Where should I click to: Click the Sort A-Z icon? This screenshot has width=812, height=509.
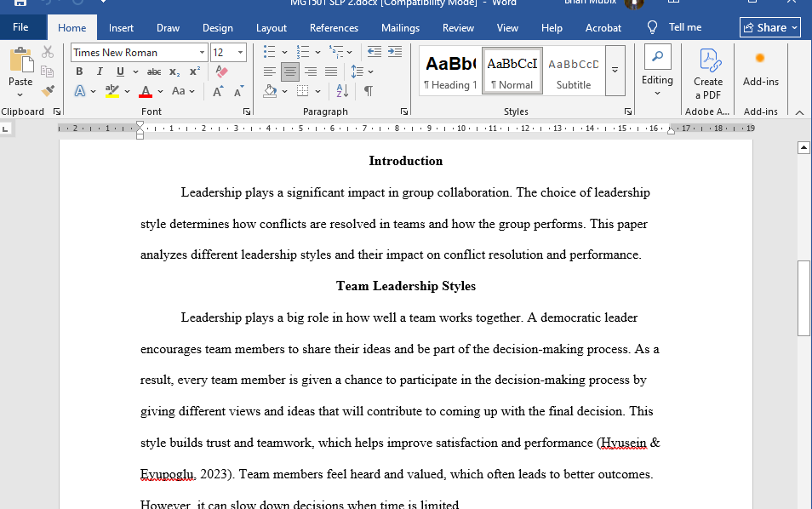(x=342, y=91)
